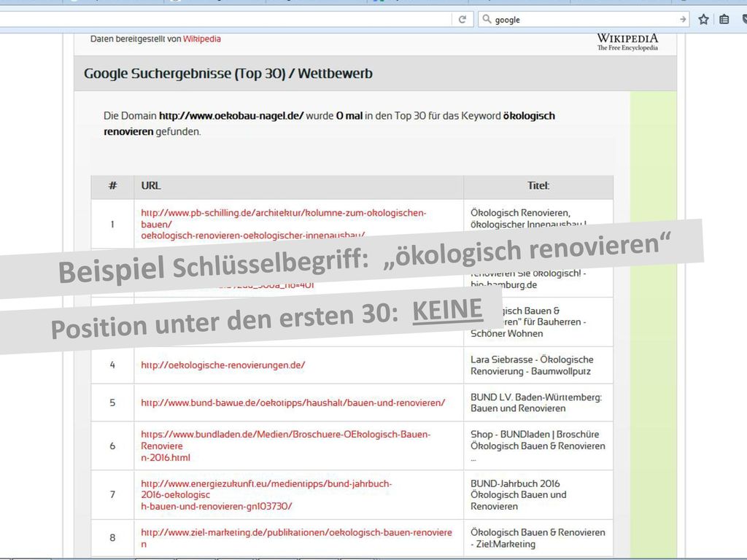Select the title ending "Ziel:Marketing"
This screenshot has width=747, height=560.
(x=538, y=538)
